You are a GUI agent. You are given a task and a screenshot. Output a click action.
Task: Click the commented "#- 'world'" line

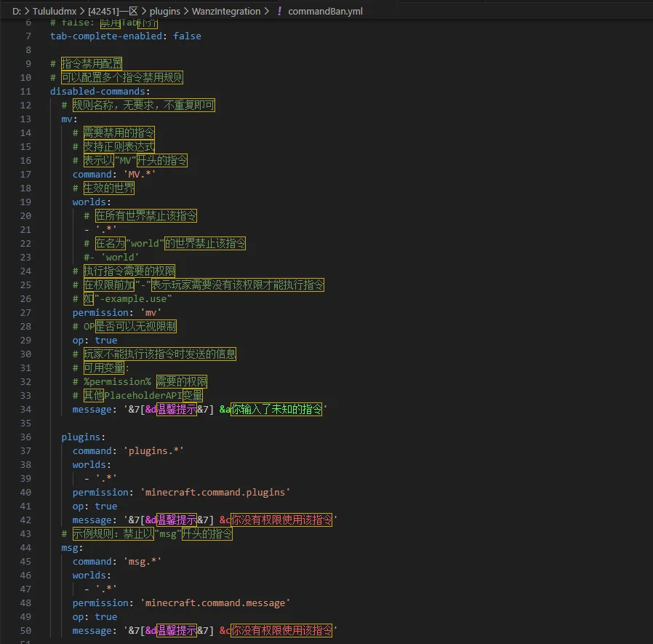tap(111, 257)
